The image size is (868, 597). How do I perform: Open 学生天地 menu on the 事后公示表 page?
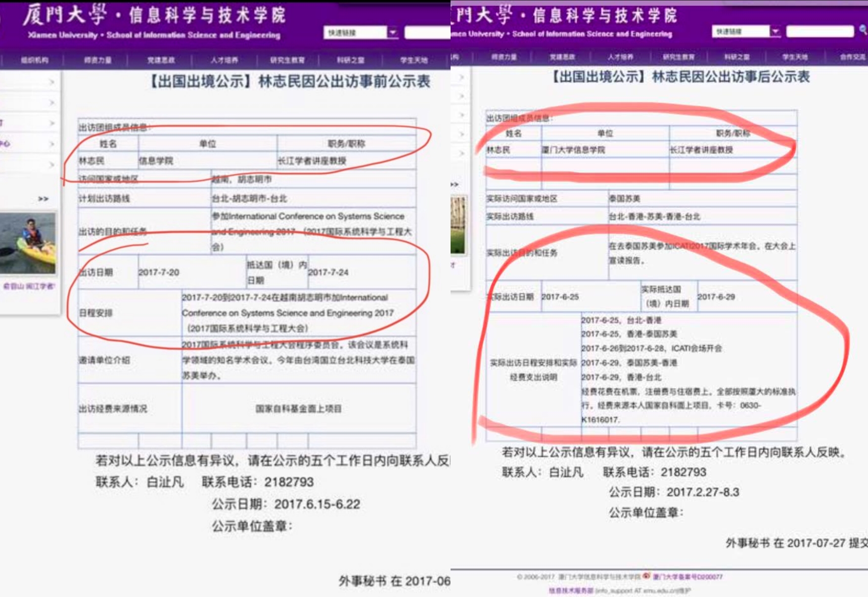pos(795,57)
